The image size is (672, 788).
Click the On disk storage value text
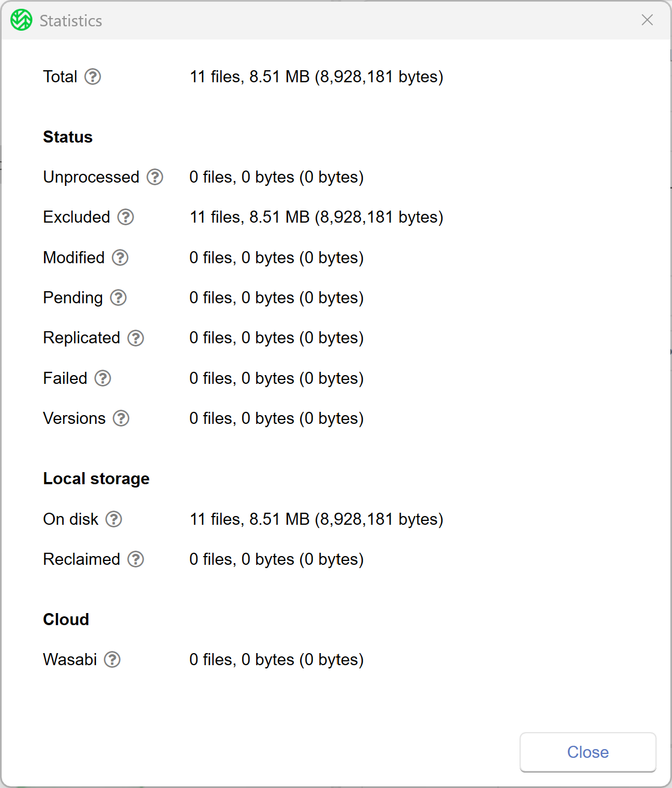click(x=317, y=519)
